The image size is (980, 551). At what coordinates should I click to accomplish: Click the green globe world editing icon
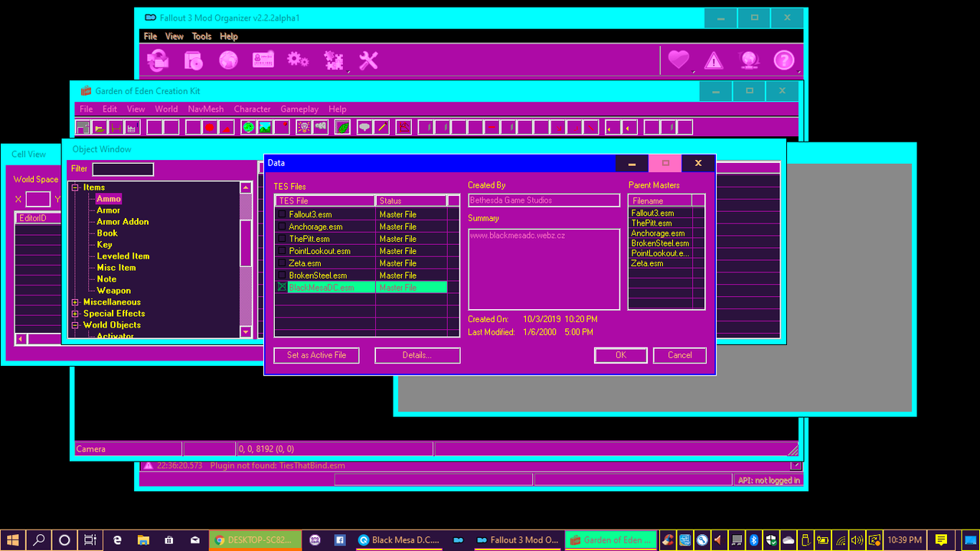pos(248,127)
